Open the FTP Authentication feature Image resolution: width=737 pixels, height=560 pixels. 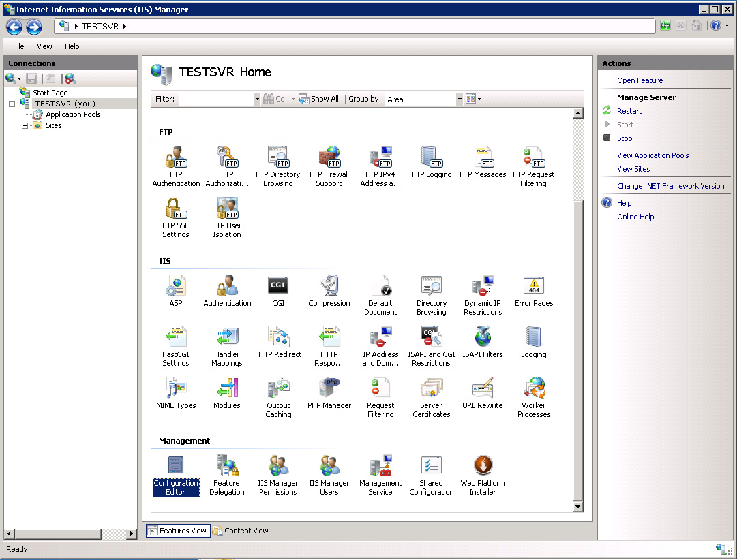coord(176,166)
